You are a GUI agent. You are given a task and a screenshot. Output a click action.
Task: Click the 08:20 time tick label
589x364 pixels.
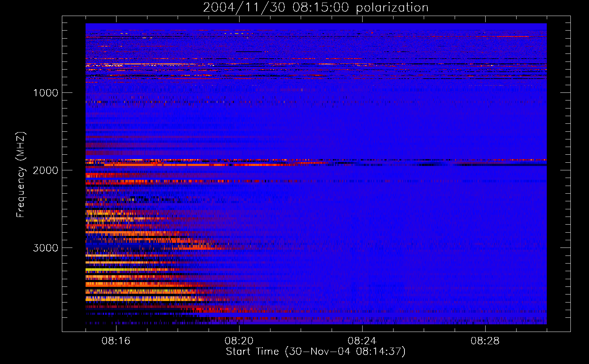point(239,341)
